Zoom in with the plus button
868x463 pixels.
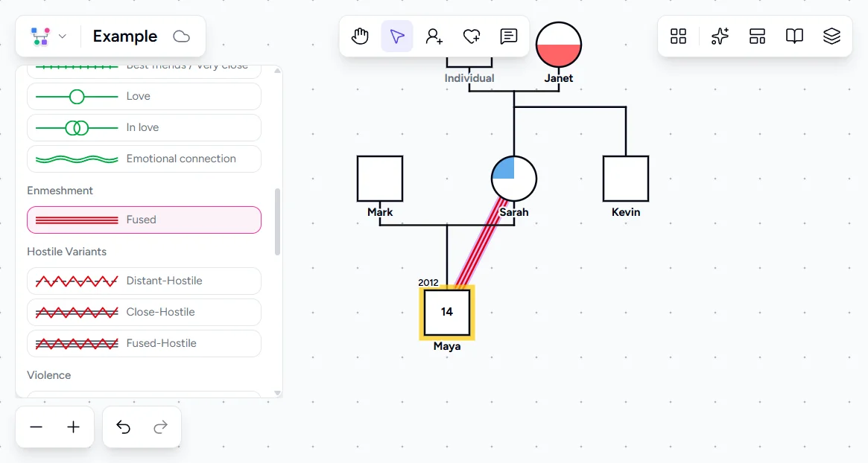pyautogui.click(x=73, y=427)
